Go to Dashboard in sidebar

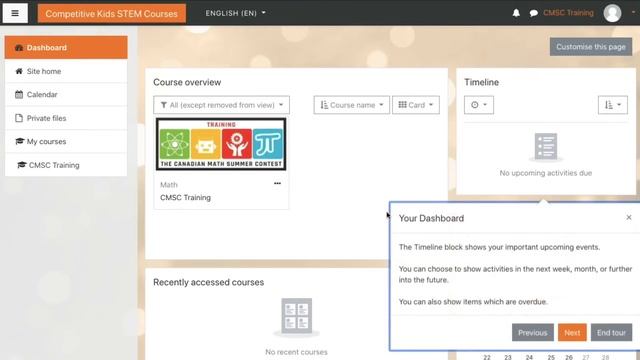tap(66, 47)
